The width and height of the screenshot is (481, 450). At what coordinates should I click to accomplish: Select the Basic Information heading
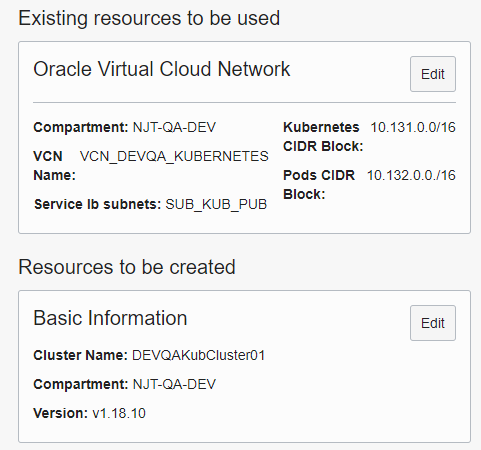110,318
